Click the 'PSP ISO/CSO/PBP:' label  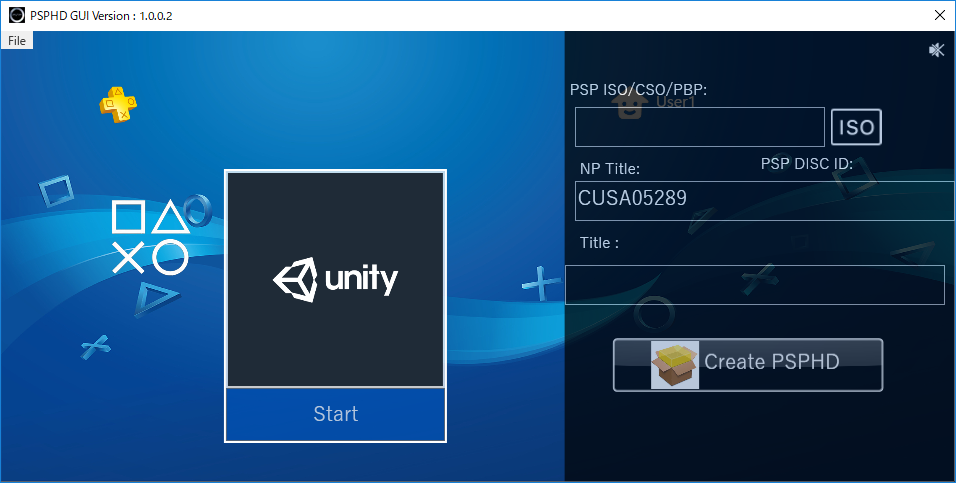pyautogui.click(x=638, y=90)
